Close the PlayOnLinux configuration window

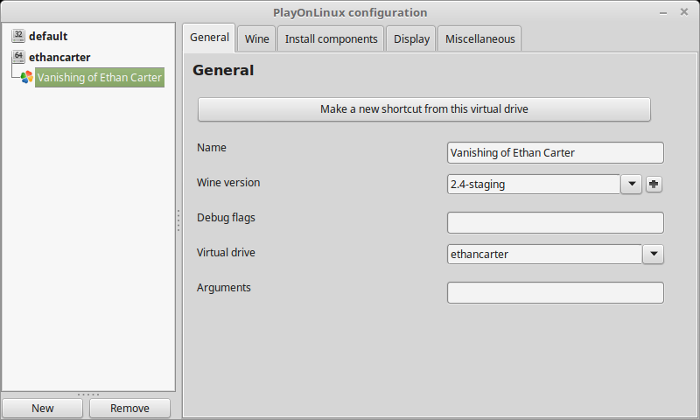[684, 12]
